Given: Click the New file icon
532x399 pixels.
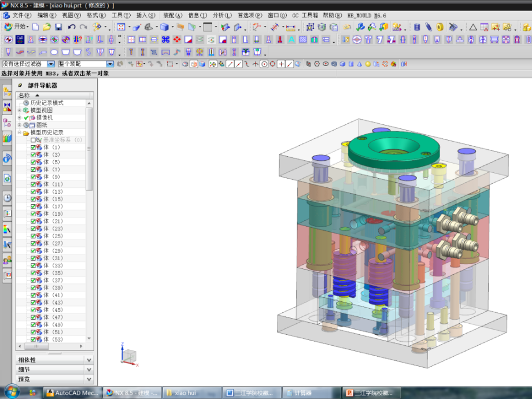Looking at the screenshot, I should tap(36, 27).
